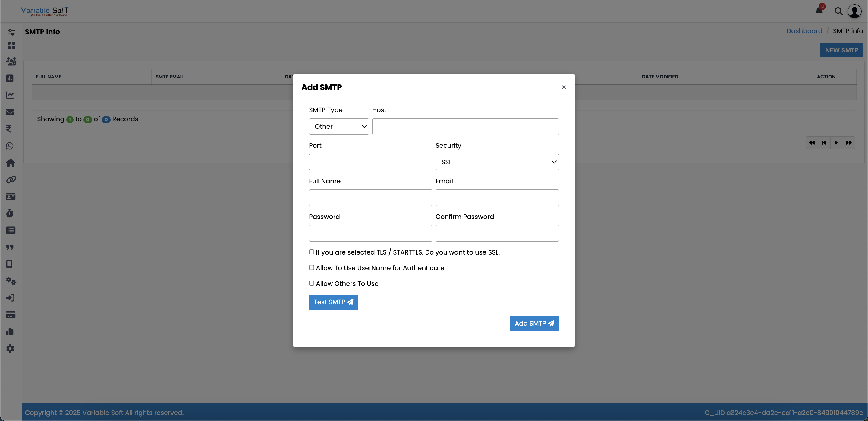Click inside the Host input field

(465, 126)
